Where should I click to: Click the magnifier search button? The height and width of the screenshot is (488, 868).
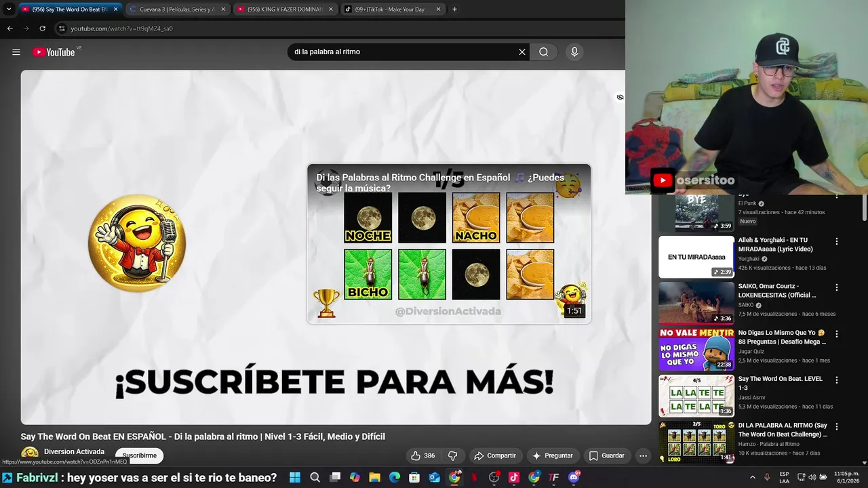click(x=544, y=52)
